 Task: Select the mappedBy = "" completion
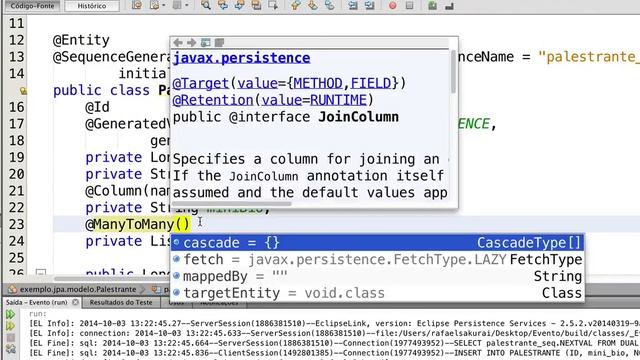pos(378,276)
